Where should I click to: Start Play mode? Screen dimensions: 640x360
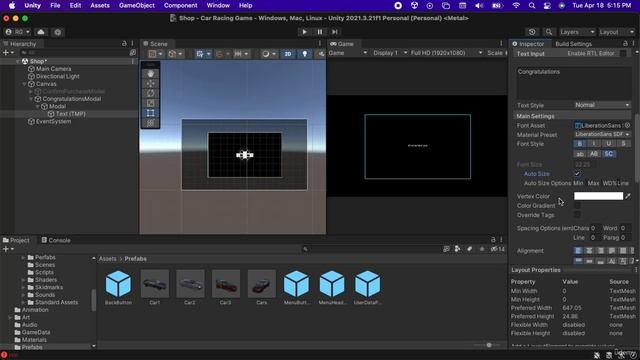(304, 32)
